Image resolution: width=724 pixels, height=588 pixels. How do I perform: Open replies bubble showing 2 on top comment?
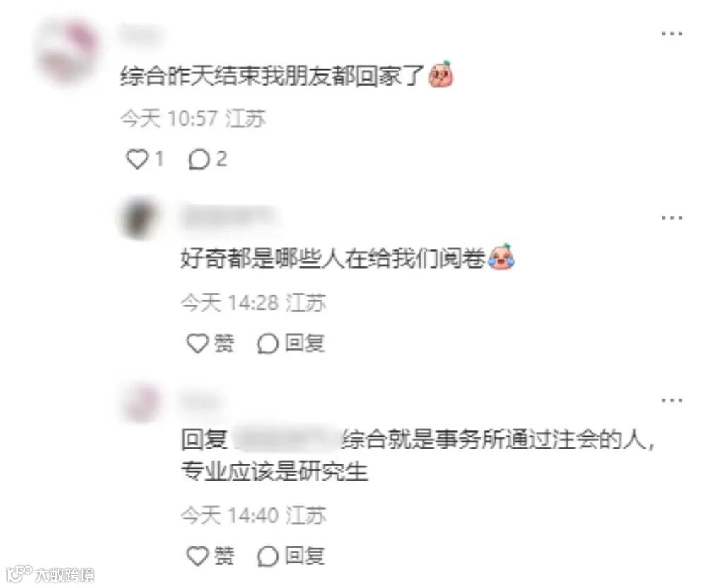[x=199, y=160]
